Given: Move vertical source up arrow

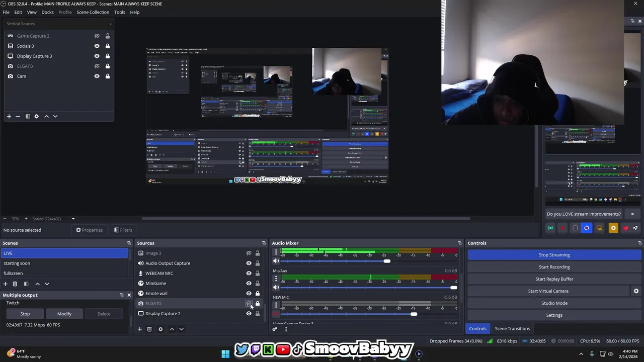Looking at the screenshot, I should coord(46,116).
